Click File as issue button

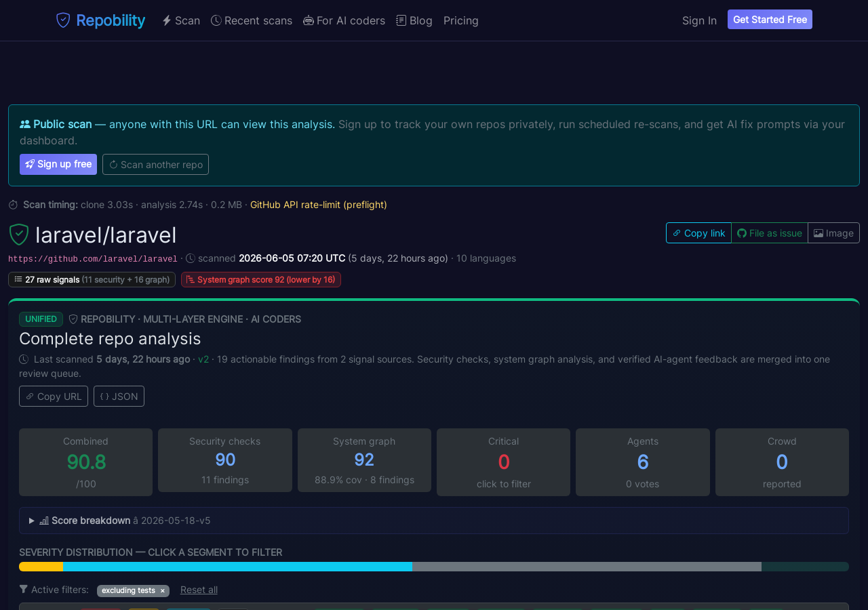click(770, 232)
